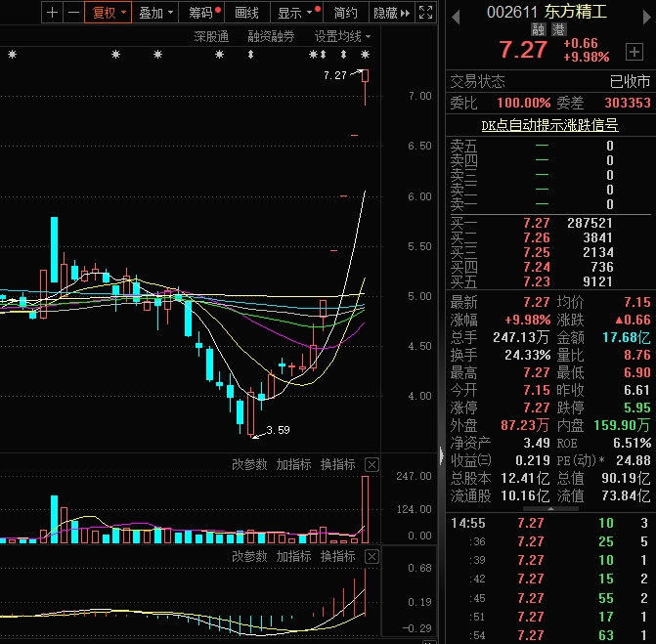Viewport: 656px width, 644px height.
Task: Click 改参数 in the volume panel
Action: (249, 464)
